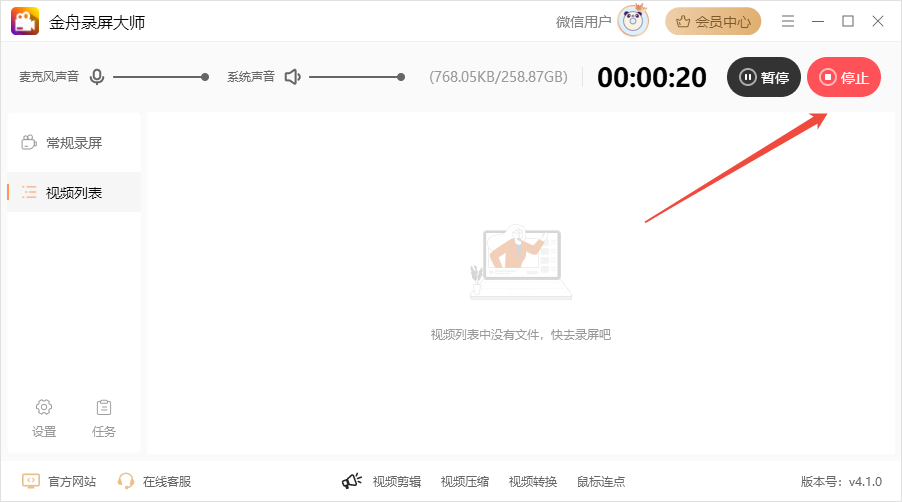Click the storage size (768.05KB/258.87GB) text
The image size is (902, 502).
click(x=498, y=77)
